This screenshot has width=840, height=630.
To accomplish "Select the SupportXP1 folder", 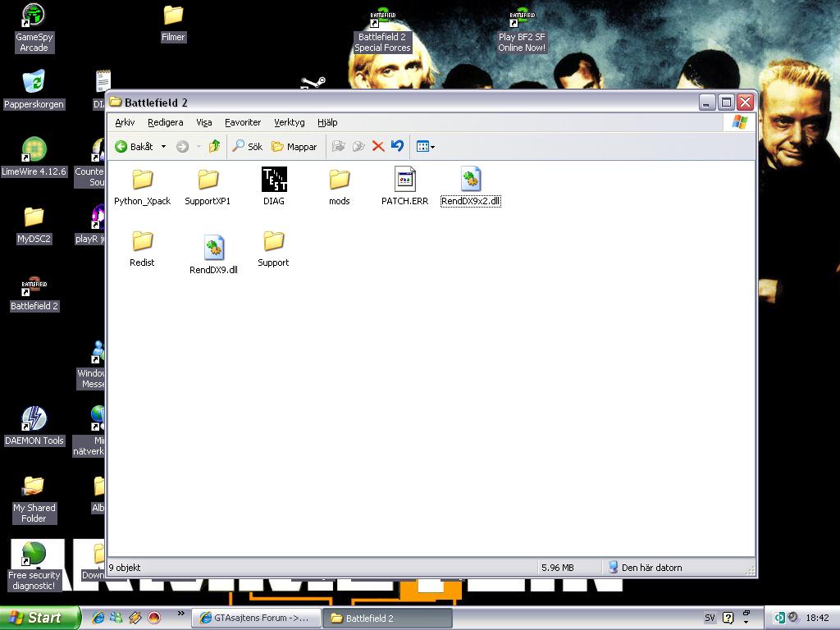I will point(208,187).
